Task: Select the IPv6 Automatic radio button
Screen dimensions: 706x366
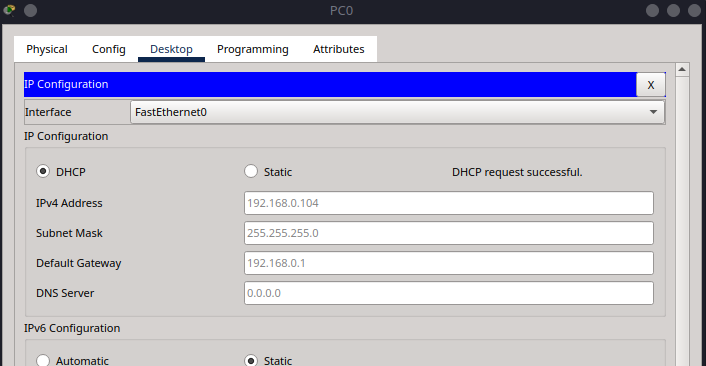Action: [43, 361]
